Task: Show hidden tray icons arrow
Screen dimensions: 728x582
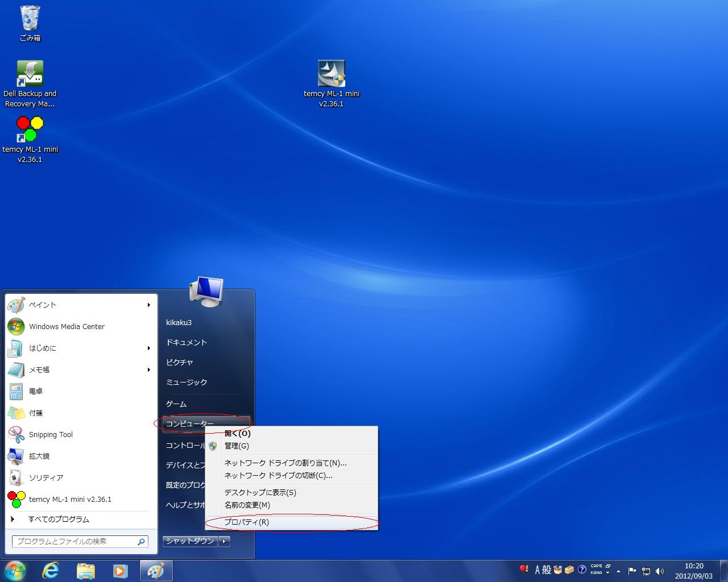Action: [x=618, y=571]
